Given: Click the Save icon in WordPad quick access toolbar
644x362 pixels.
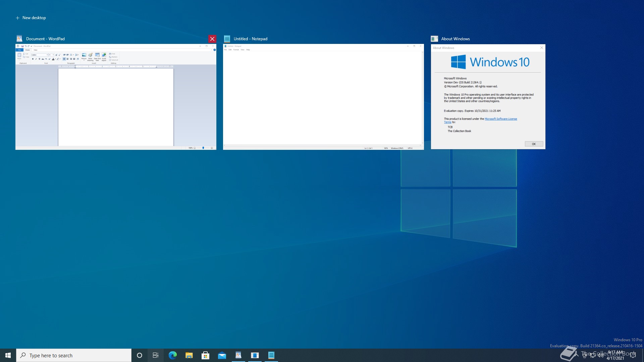Looking at the screenshot, I should [x=22, y=46].
